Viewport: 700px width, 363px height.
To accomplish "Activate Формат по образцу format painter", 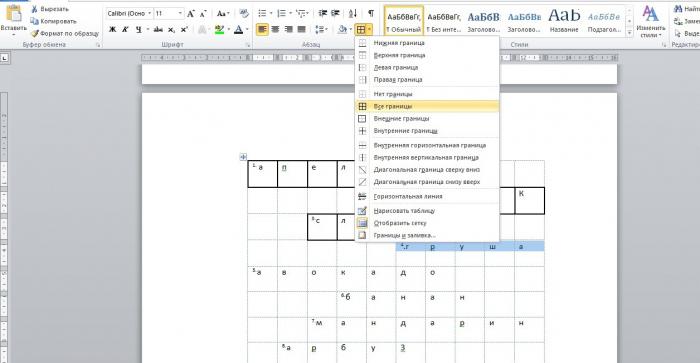I will click(x=65, y=33).
